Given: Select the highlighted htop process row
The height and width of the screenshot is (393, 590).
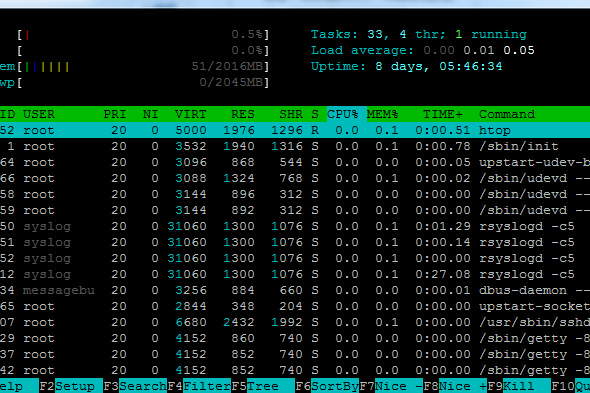Looking at the screenshot, I should coord(295,130).
